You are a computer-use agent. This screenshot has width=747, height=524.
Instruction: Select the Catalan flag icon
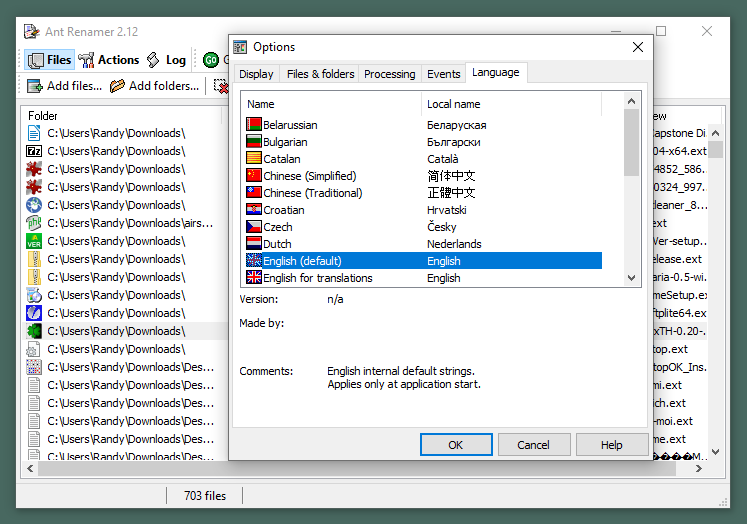[253, 158]
